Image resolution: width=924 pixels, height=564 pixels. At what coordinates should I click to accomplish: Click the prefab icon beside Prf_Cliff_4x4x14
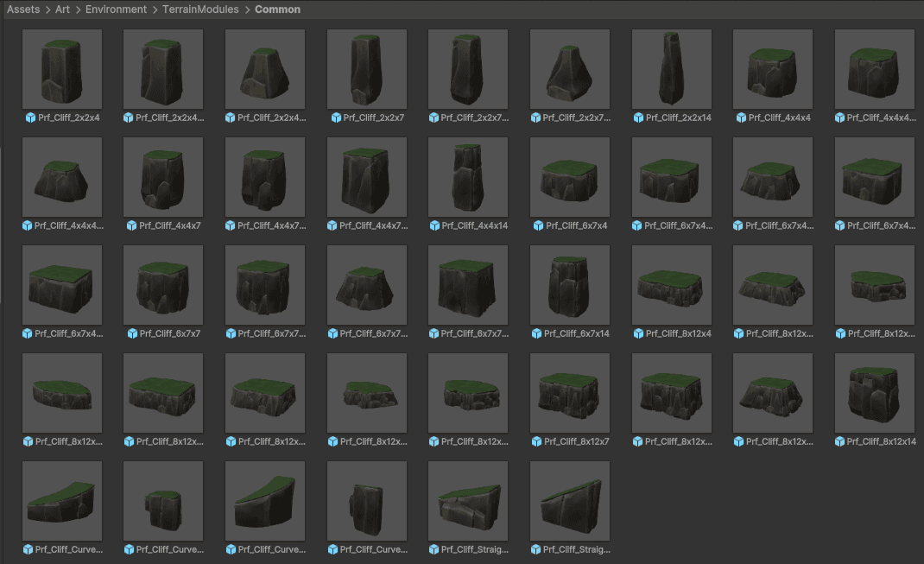coord(434,225)
